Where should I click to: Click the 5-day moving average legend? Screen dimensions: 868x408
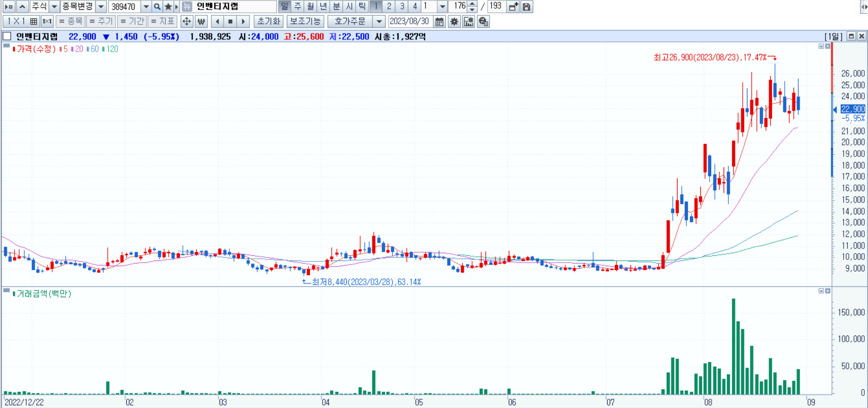[x=63, y=49]
